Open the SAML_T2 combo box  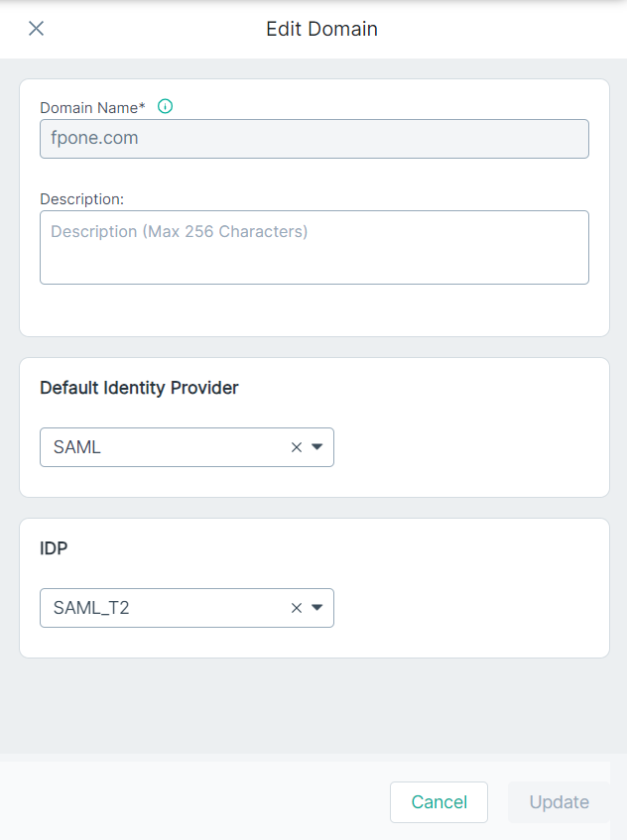pos(187,608)
